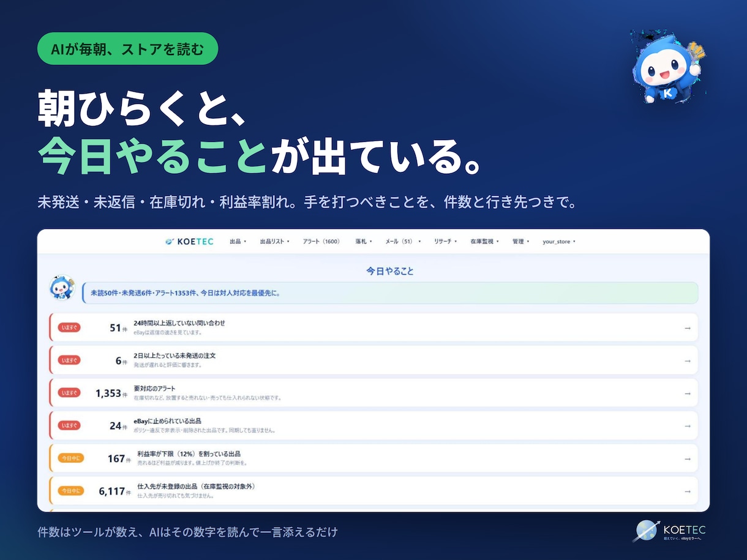
Task: Open the arrow on the 2日以上たっている未発送の注文 row
Action: pos(687,361)
